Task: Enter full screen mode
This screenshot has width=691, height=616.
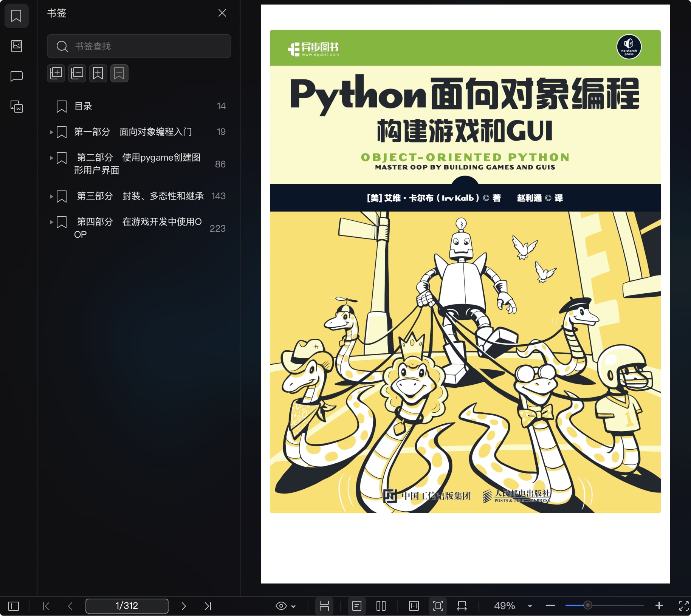Action: pyautogui.click(x=683, y=606)
